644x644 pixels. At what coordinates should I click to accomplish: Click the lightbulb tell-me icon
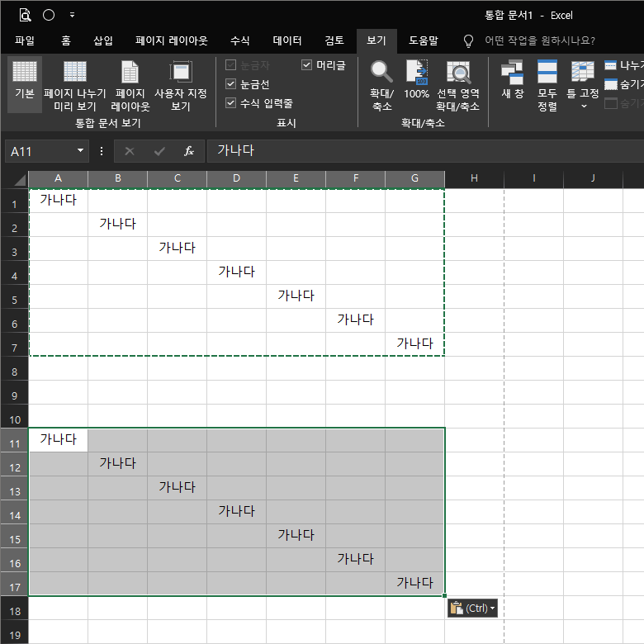tap(468, 41)
